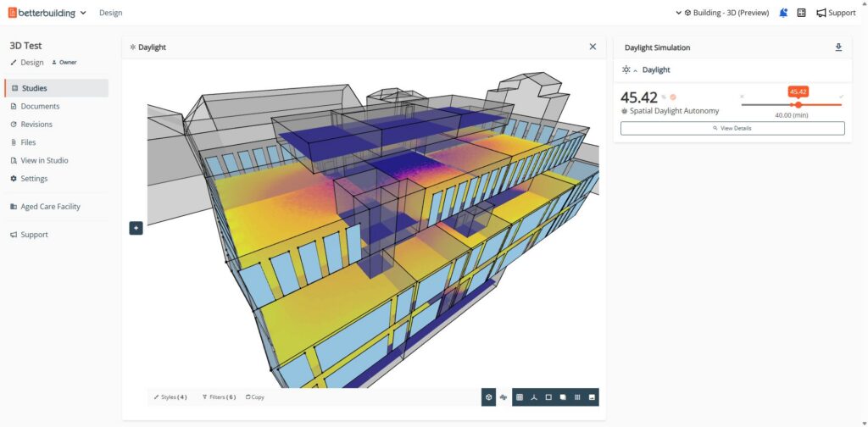Screen dimensions: 868x427
Task: Click the View Details button
Action: point(732,128)
